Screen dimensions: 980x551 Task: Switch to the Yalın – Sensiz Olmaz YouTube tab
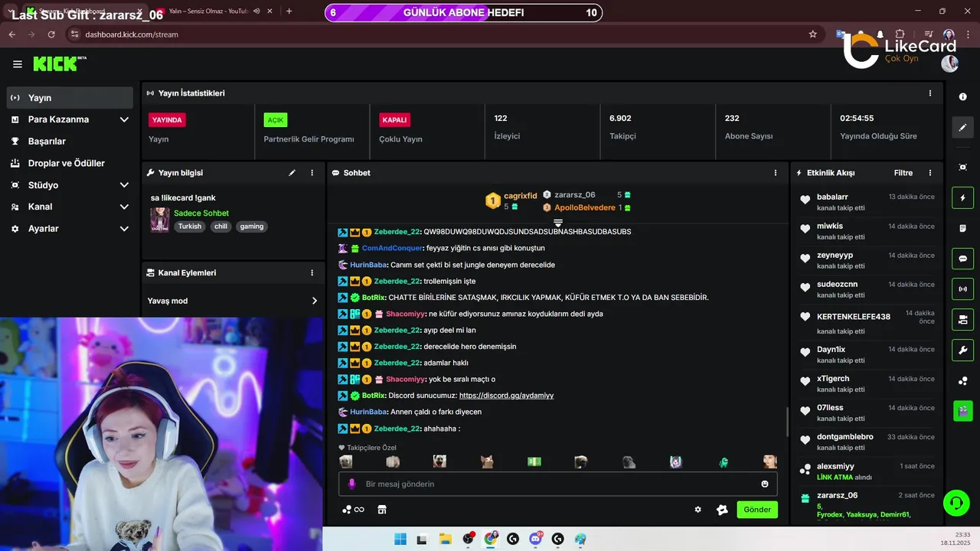208,11
